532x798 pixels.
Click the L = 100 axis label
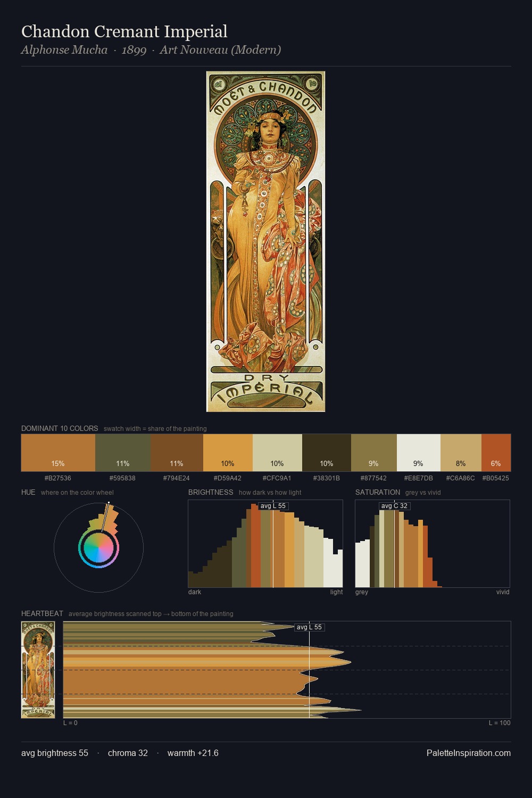[x=500, y=723]
